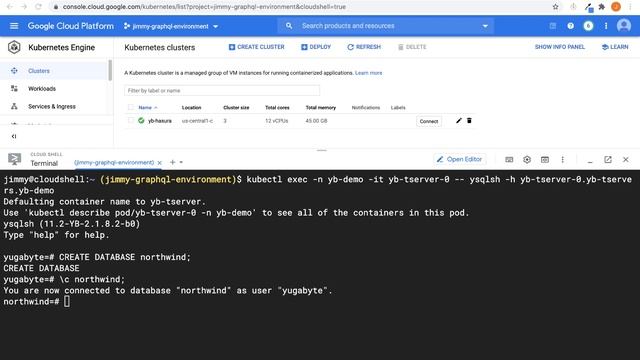Click the Kubernetes Engine hexagon logo
The width and height of the screenshot is (640, 360).
coord(14,47)
